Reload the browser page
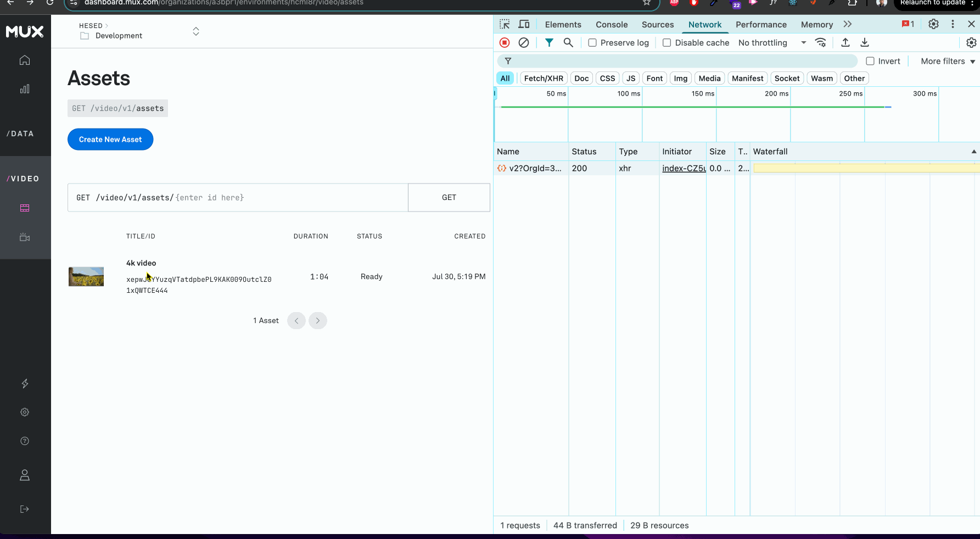This screenshot has height=539, width=980. (50, 3)
